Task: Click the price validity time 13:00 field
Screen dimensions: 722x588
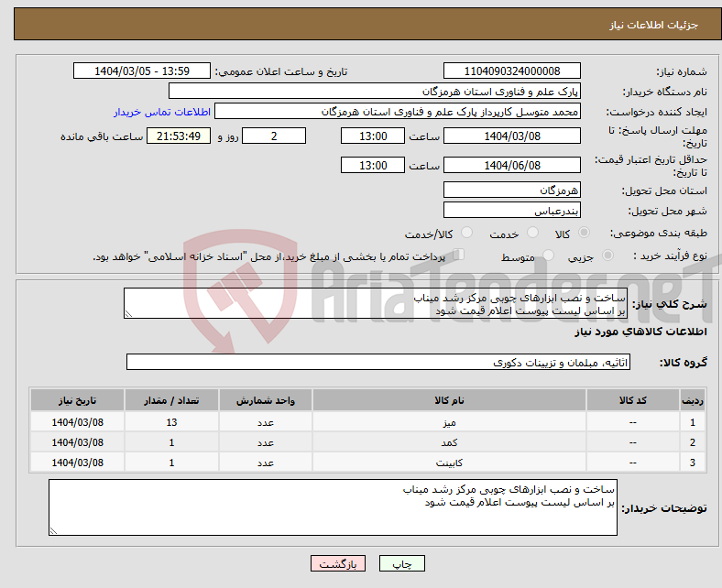Action: (373, 165)
